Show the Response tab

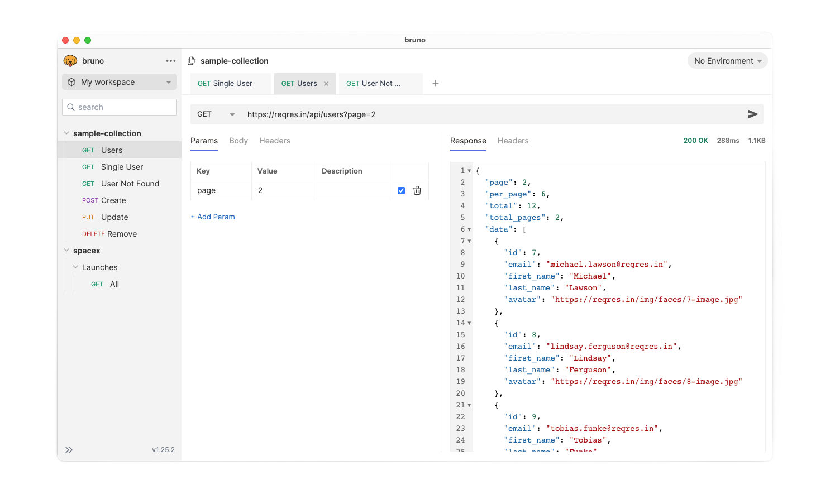pos(468,141)
